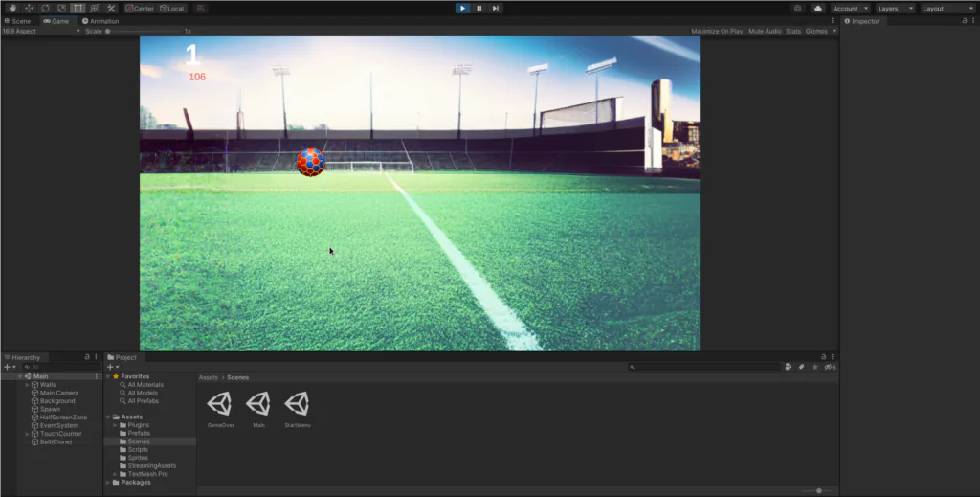Select the GameOver scene asset

(x=220, y=409)
